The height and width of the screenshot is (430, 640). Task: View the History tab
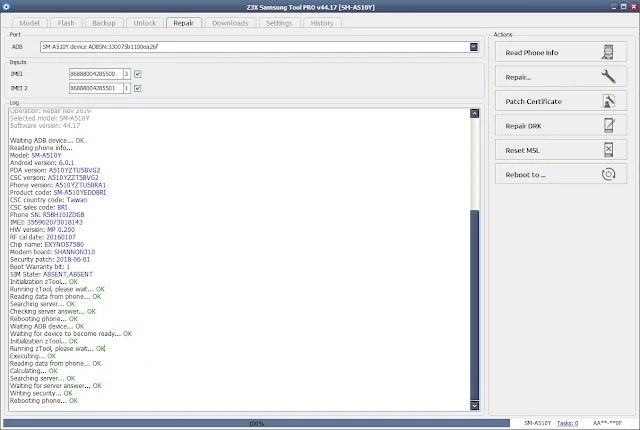tap(322, 23)
